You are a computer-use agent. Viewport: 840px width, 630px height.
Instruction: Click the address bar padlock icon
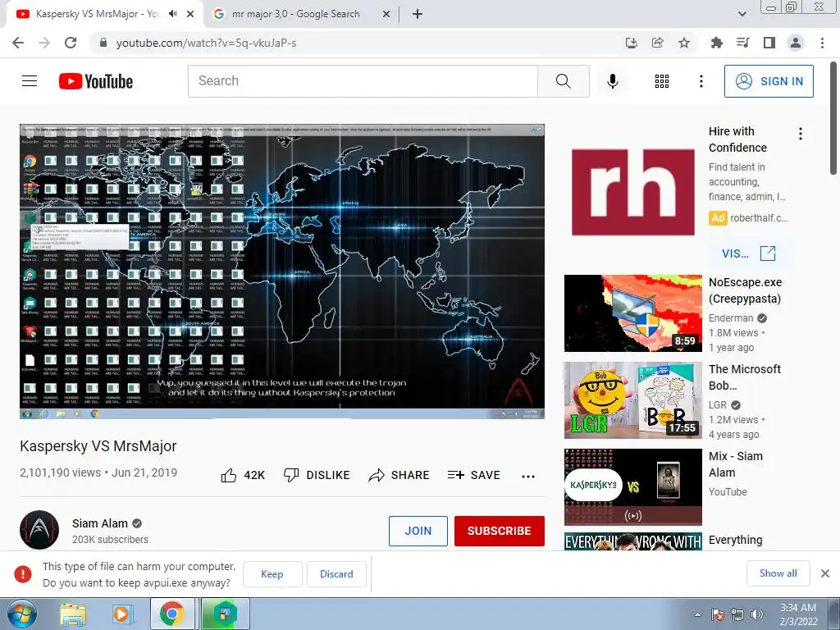coord(103,43)
